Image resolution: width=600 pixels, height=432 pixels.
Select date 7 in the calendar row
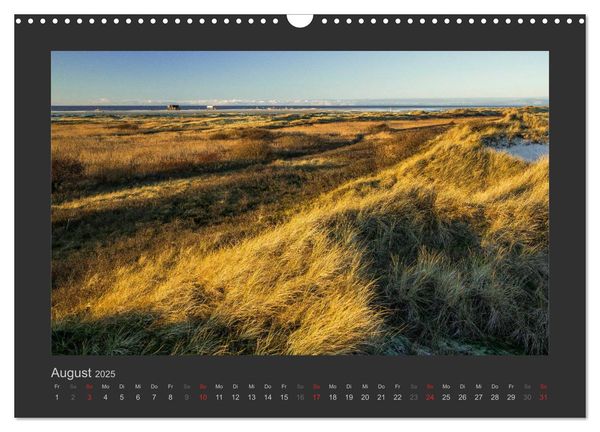pos(154,397)
